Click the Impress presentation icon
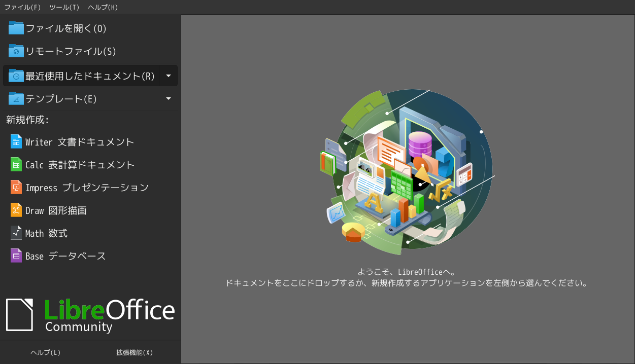Screen dimensions: 635x364 point(16,187)
